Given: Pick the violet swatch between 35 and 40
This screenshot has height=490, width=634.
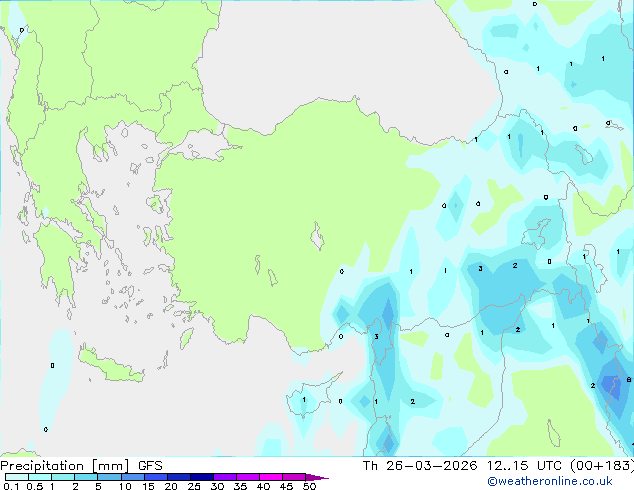Looking at the screenshot, I should tap(247, 477).
